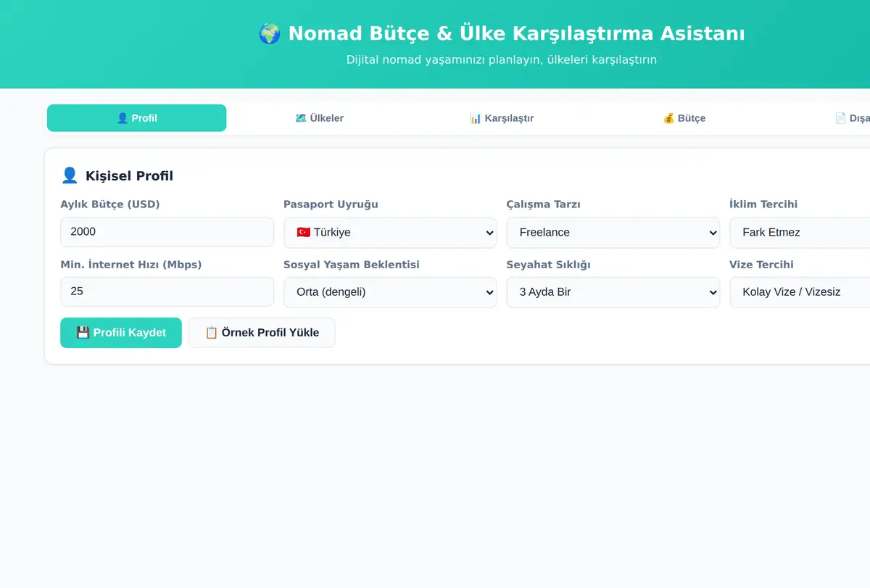The width and height of the screenshot is (870, 588).
Task: Click the Aylık Bütçe (USD) label
Action: [110, 204]
